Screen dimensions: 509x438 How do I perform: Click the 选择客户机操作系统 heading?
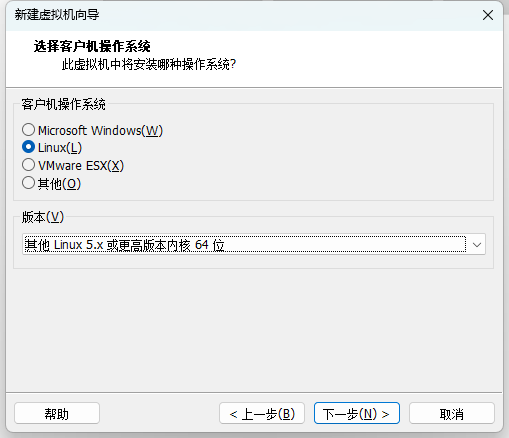click(92, 46)
